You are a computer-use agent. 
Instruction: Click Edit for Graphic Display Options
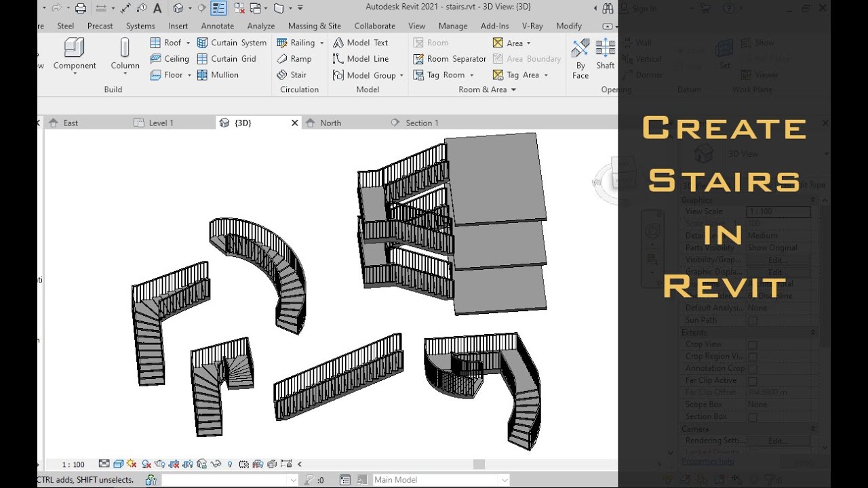778,272
